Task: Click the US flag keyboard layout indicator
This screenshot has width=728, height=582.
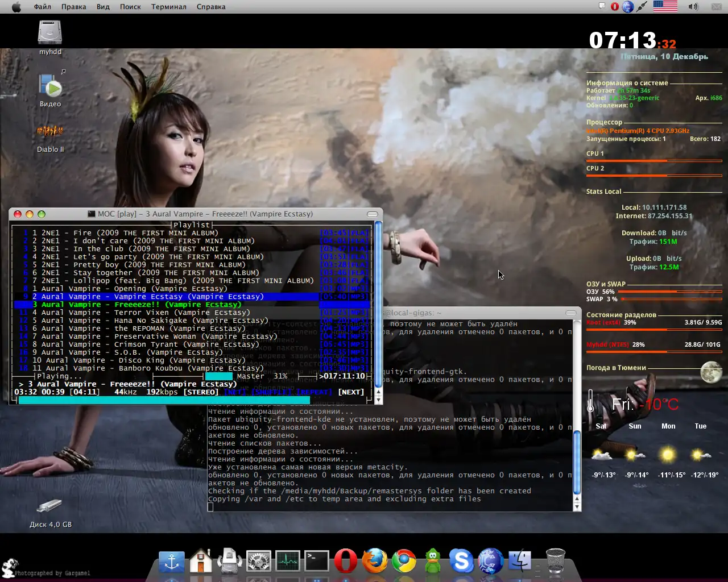Action: point(665,7)
